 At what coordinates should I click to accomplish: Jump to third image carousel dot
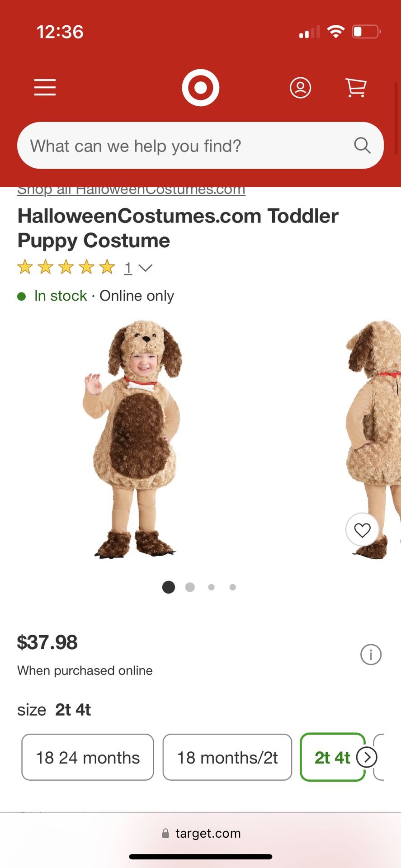[x=211, y=587]
